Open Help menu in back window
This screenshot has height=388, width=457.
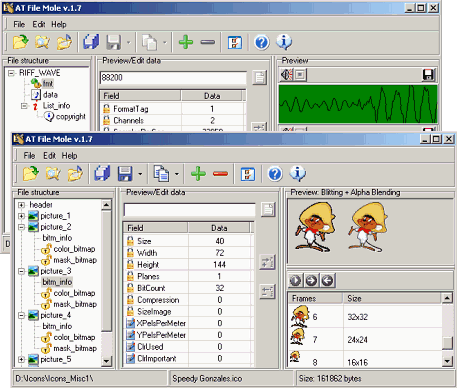[x=59, y=24]
